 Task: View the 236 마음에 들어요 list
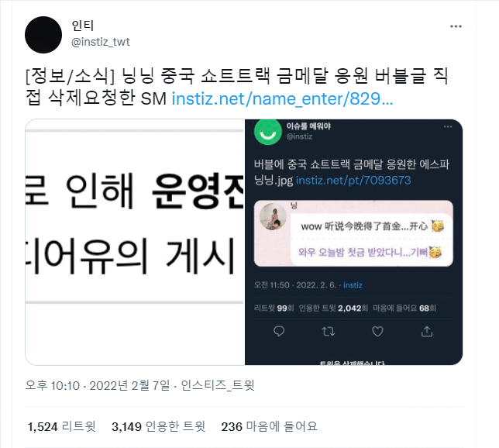pyautogui.click(x=269, y=426)
